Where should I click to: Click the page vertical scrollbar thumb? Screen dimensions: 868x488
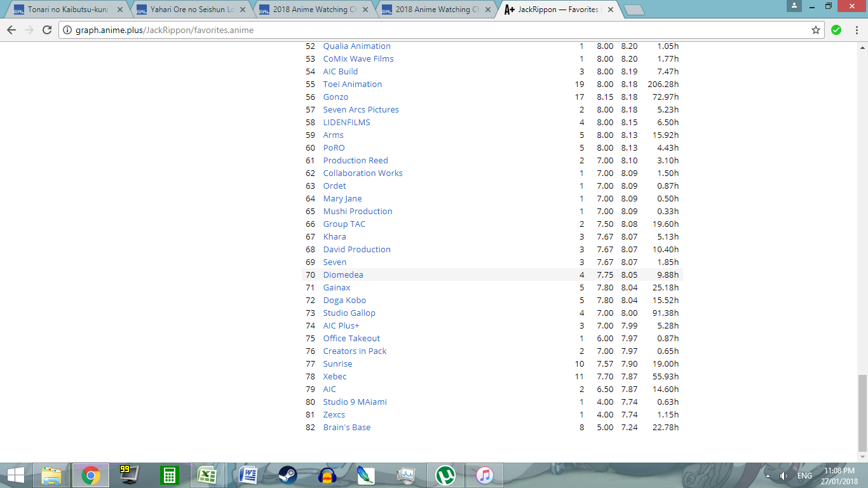[x=862, y=412]
